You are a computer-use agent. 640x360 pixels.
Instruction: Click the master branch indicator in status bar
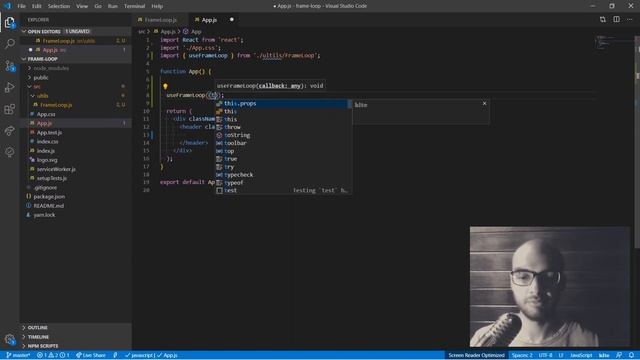(x=18, y=355)
